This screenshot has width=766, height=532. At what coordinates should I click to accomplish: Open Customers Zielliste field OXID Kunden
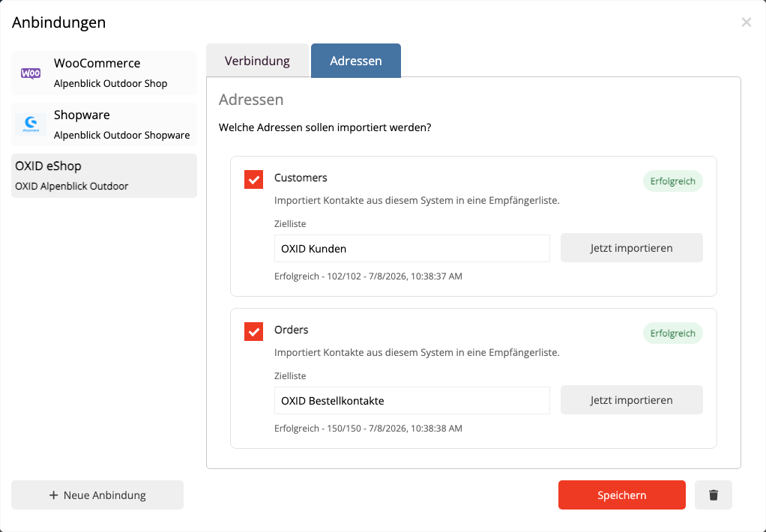411,249
